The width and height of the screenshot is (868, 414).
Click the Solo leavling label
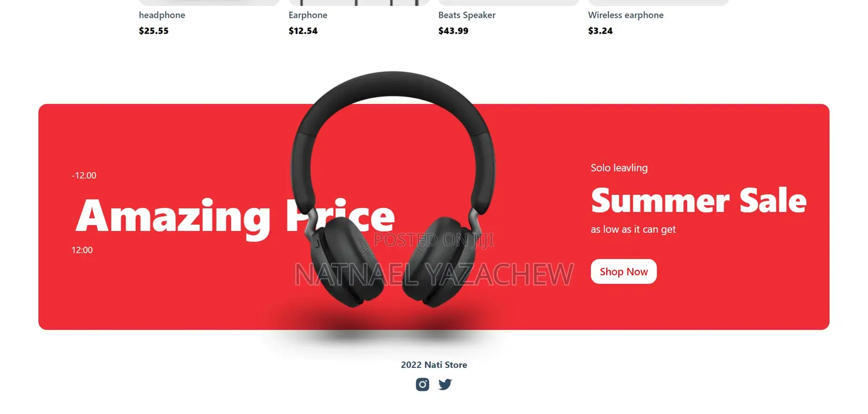(619, 168)
